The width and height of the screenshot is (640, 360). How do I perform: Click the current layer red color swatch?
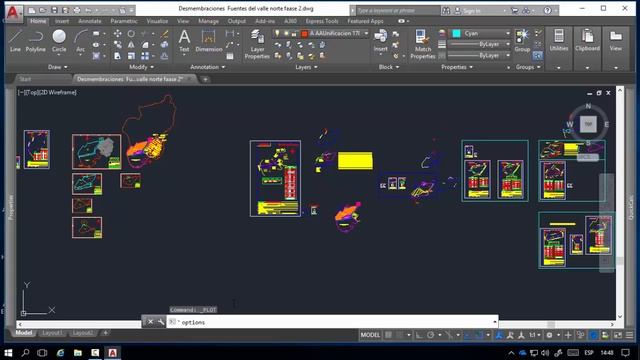(x=304, y=33)
